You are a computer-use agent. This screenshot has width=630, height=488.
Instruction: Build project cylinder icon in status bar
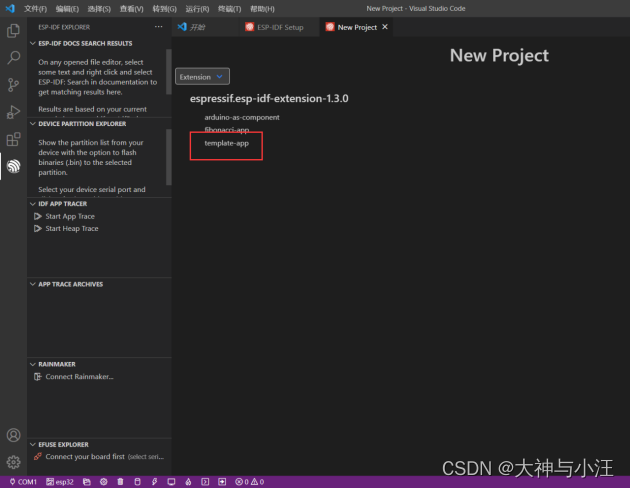137,482
